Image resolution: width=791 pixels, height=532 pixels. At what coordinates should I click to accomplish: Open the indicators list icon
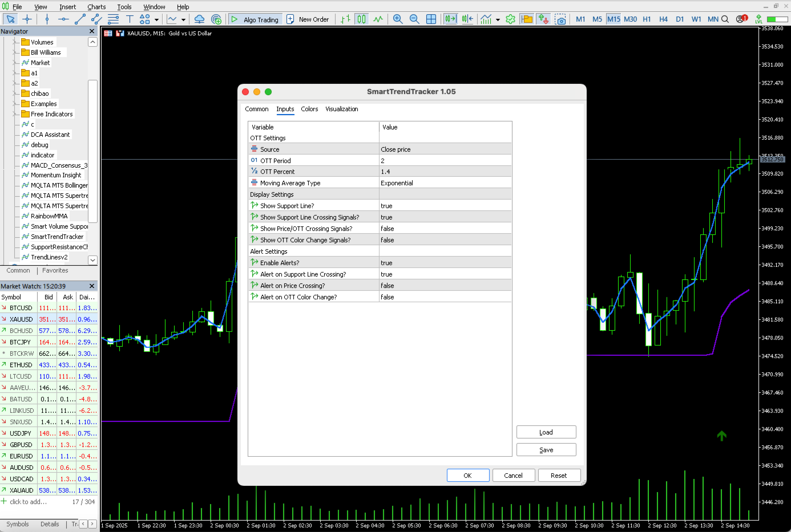click(x=486, y=19)
